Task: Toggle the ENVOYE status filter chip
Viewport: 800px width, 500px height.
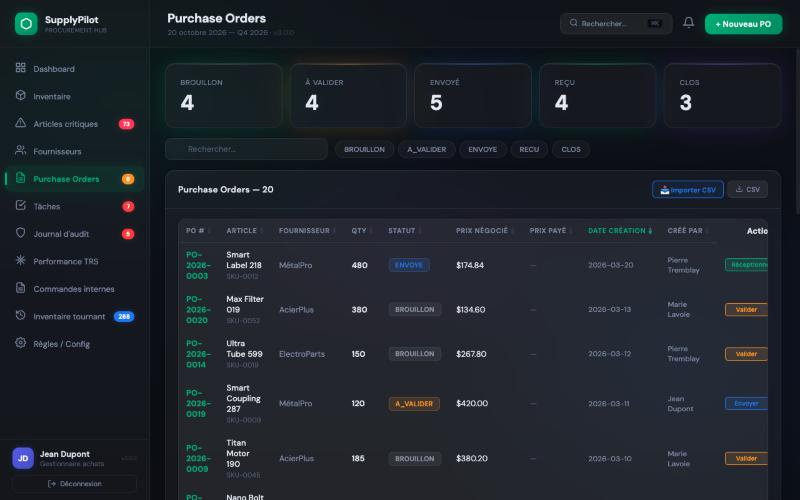Action: point(483,149)
